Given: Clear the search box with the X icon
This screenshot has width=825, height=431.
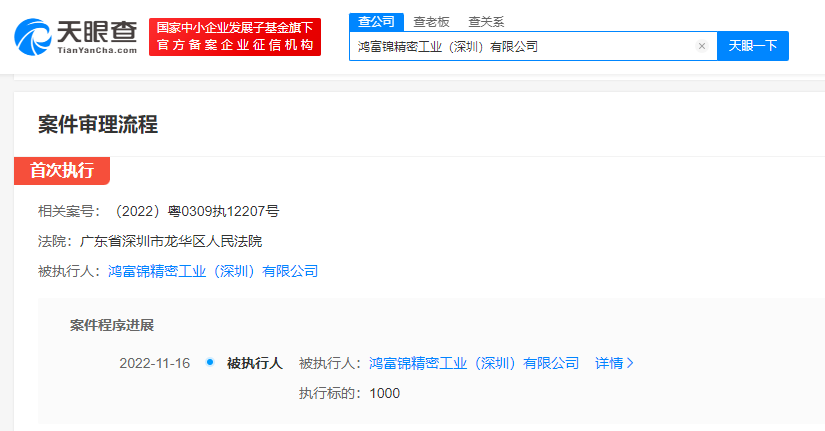Looking at the screenshot, I should click(x=701, y=46).
